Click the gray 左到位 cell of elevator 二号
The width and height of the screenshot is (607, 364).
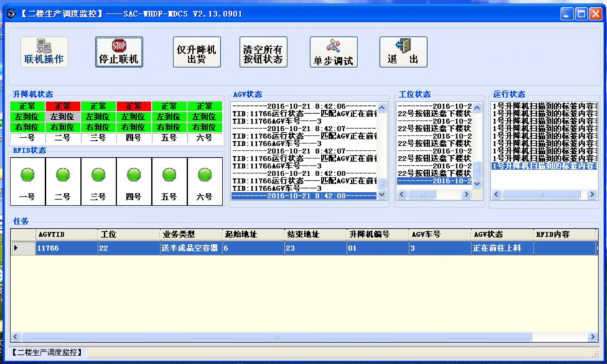click(x=63, y=117)
